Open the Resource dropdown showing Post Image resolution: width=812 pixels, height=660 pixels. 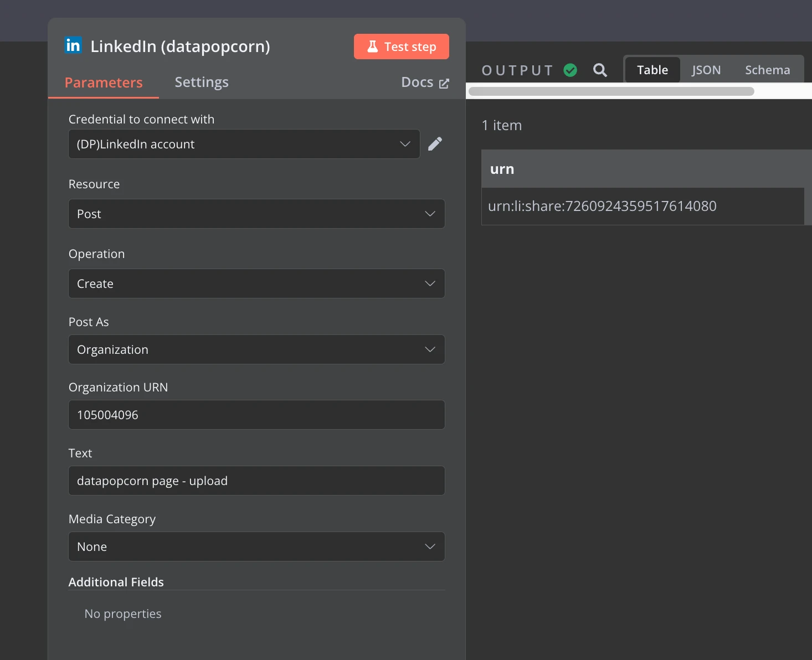pos(256,214)
